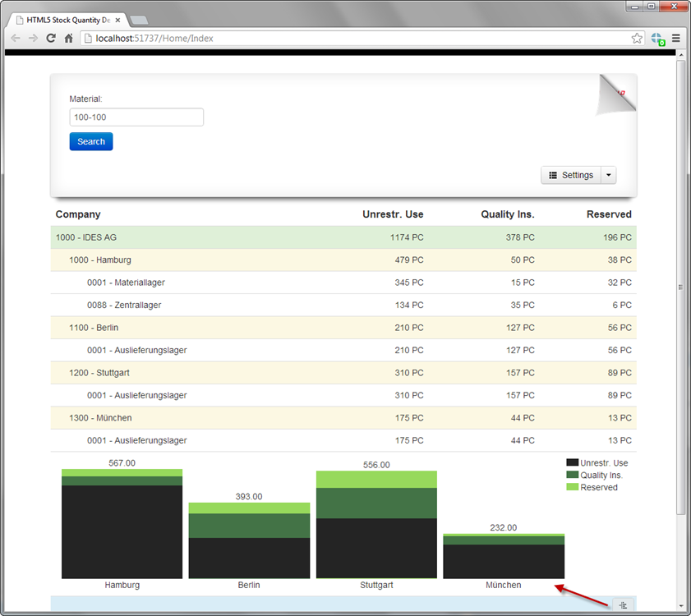The image size is (691, 616).
Task: Click the Stuttgart bar in the chart
Action: point(376,526)
